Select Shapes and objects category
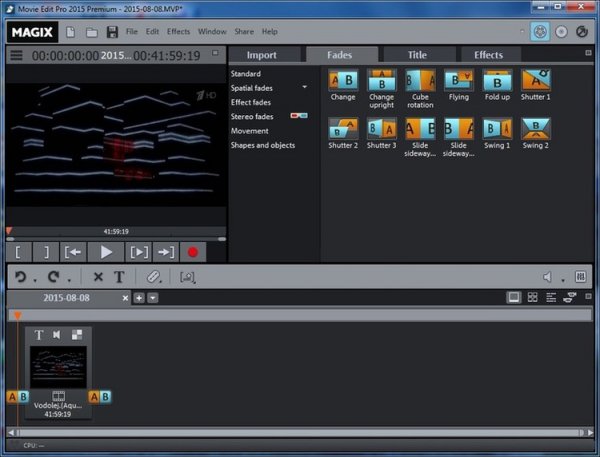600x457 pixels. tap(262, 145)
